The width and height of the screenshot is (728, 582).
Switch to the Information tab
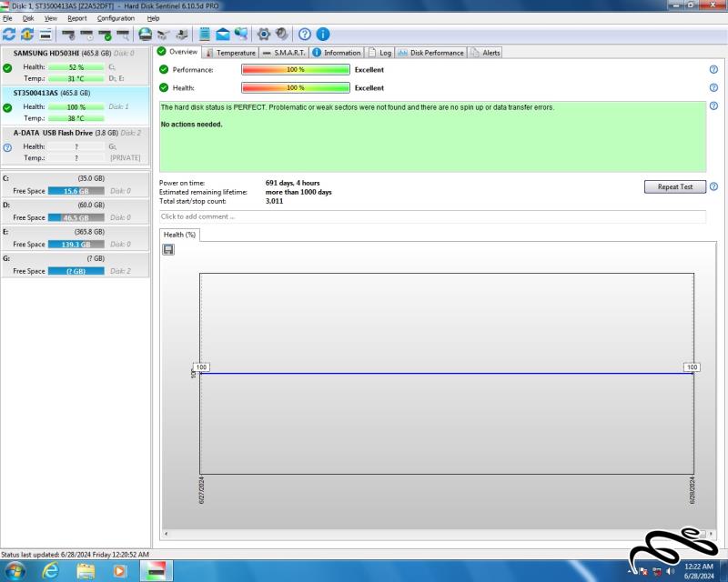(337, 53)
